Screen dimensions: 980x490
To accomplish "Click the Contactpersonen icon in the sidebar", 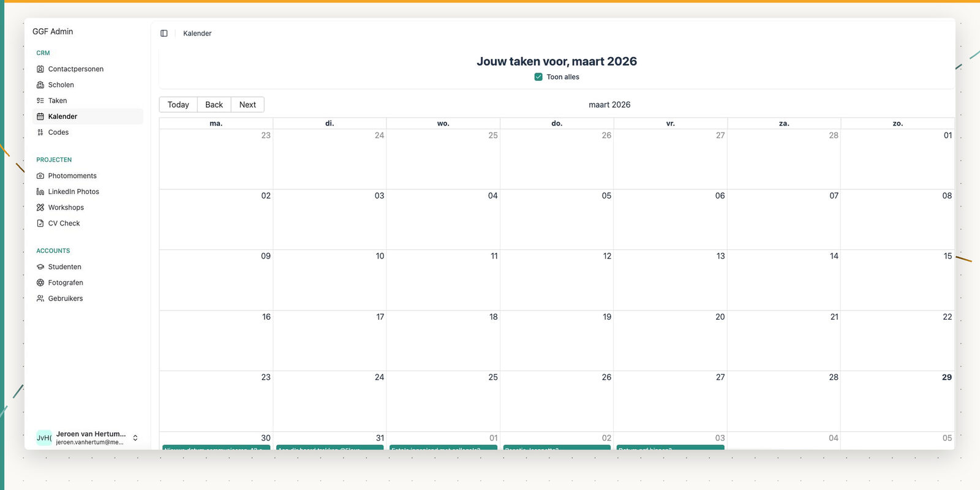I will pos(40,69).
